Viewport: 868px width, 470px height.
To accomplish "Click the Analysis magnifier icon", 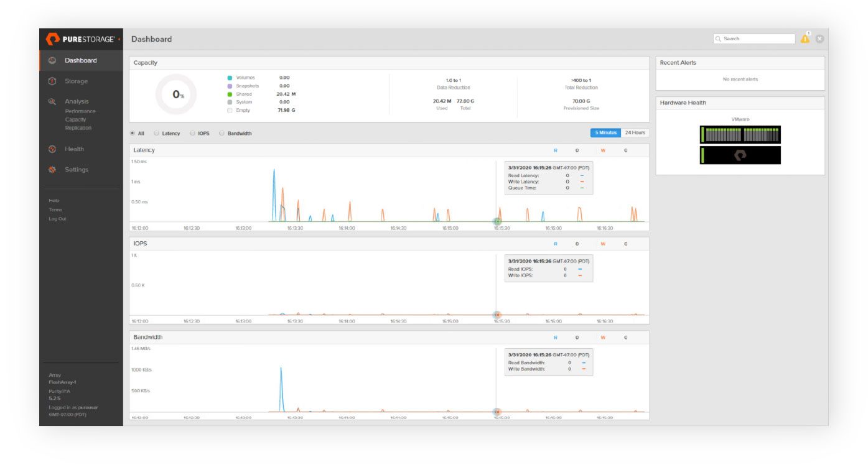I will pyautogui.click(x=53, y=101).
